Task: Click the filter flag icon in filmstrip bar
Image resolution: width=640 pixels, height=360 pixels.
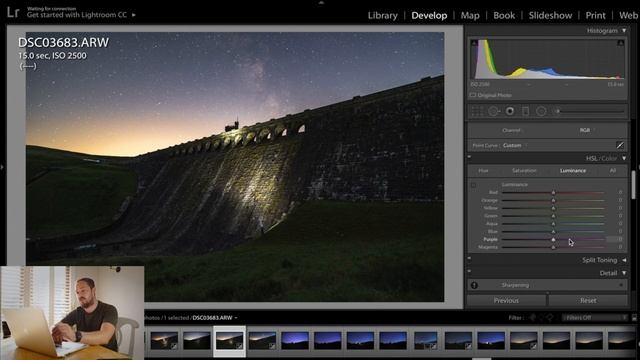Action: point(532,318)
